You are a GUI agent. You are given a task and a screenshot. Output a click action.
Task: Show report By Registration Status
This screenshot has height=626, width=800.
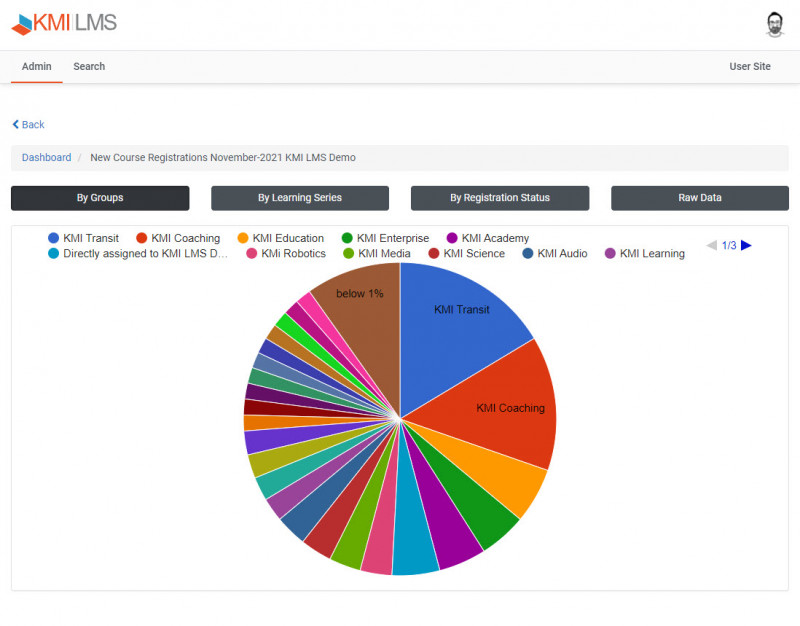tap(500, 198)
